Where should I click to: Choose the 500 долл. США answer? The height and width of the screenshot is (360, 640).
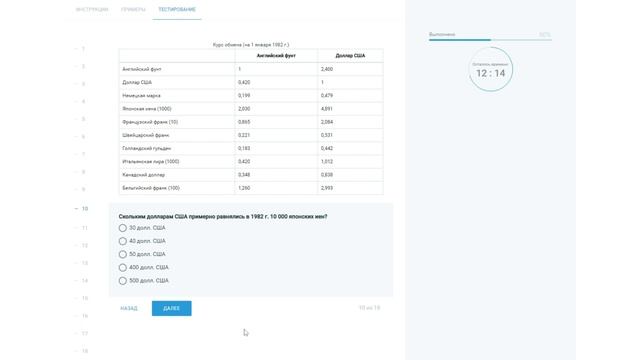(x=122, y=281)
